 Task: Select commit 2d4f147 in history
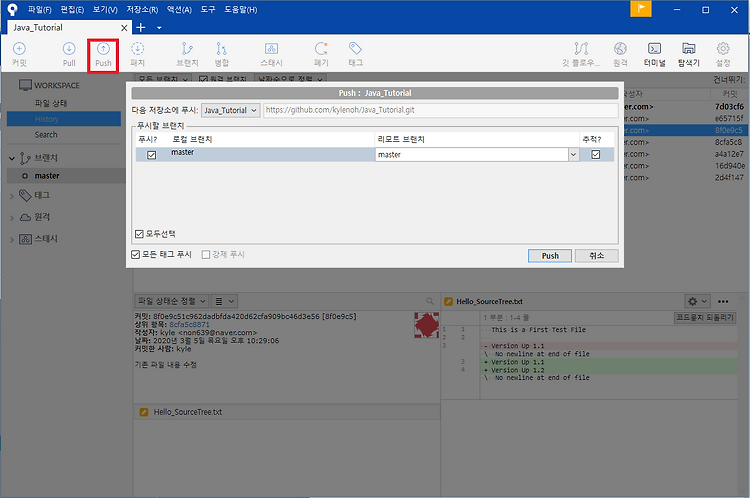729,177
